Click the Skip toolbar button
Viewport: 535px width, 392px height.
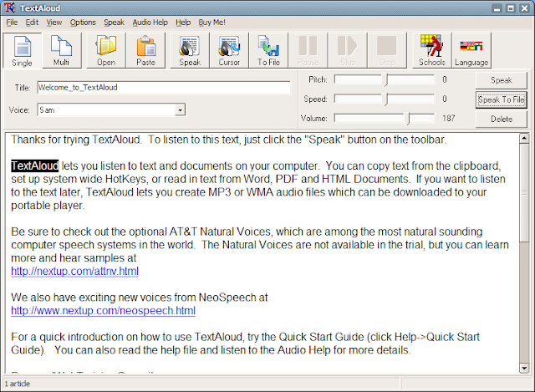tap(348, 50)
